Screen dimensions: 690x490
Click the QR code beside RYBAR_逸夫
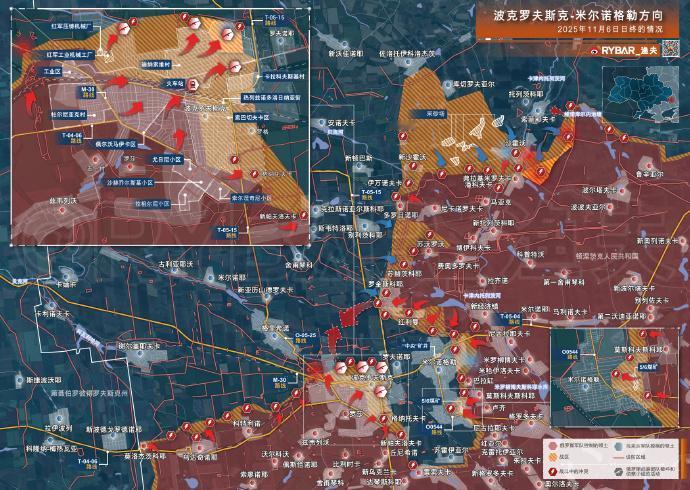[x=671, y=48]
